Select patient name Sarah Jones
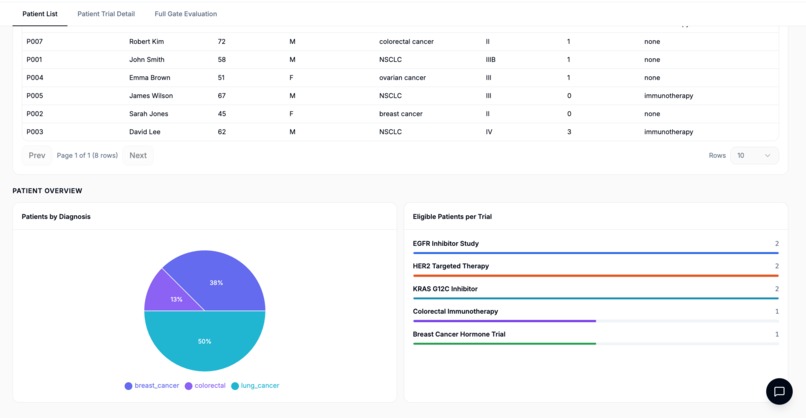 click(149, 114)
